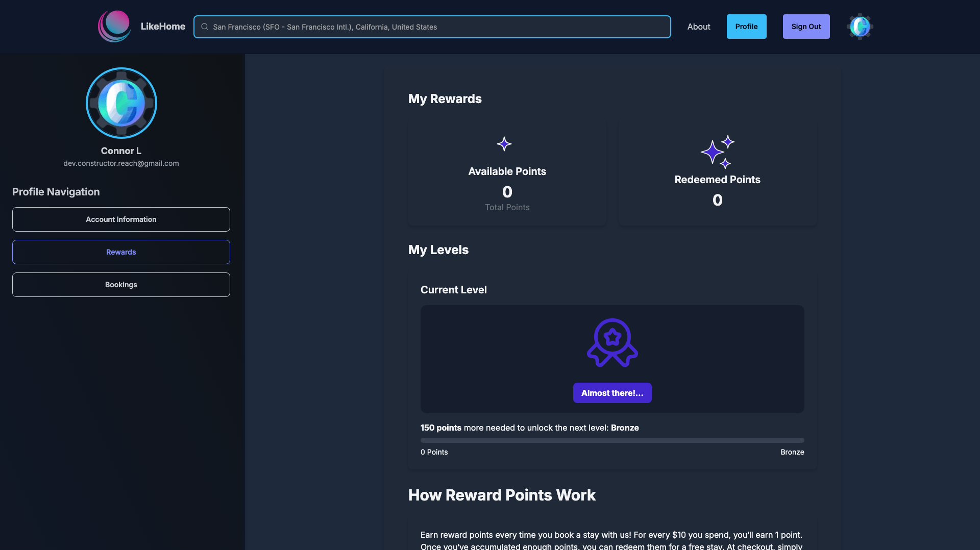Click the San Francisco destination search field

(x=432, y=27)
